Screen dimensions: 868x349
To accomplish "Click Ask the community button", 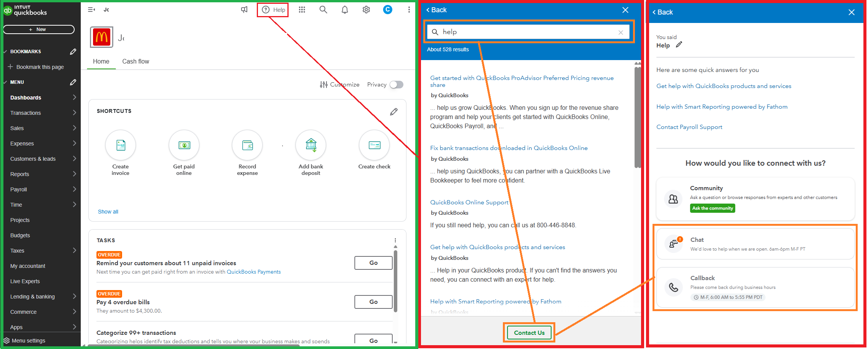I will 713,208.
